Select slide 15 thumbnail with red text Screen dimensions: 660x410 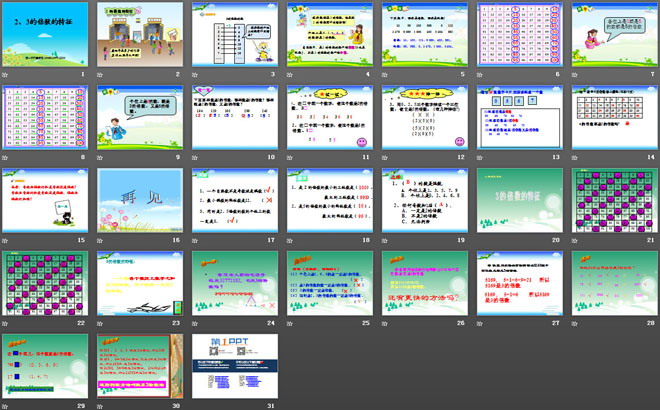point(45,200)
